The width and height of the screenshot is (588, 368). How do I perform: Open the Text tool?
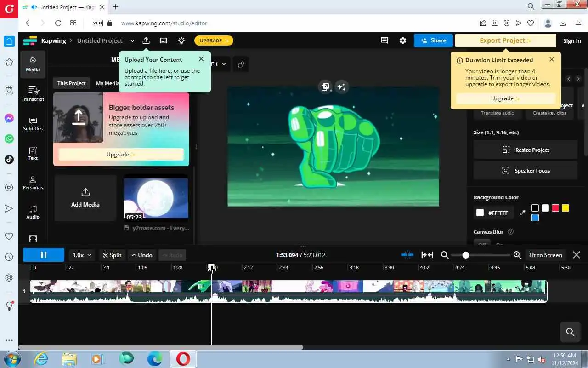coord(33,153)
